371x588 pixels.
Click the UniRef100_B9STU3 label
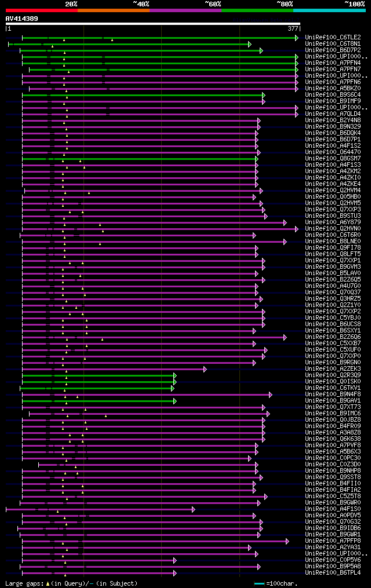click(333, 216)
